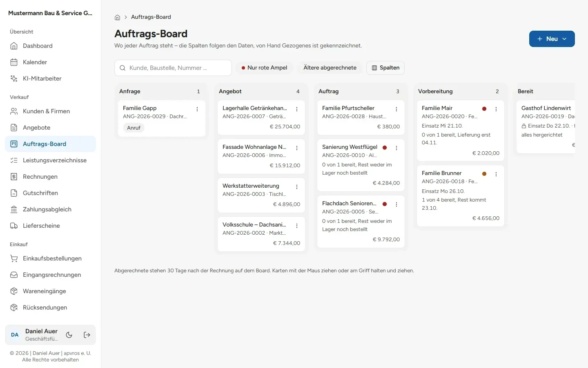Navigate to KI-Mitarbeiter
The image size is (588, 368).
coord(51,79)
